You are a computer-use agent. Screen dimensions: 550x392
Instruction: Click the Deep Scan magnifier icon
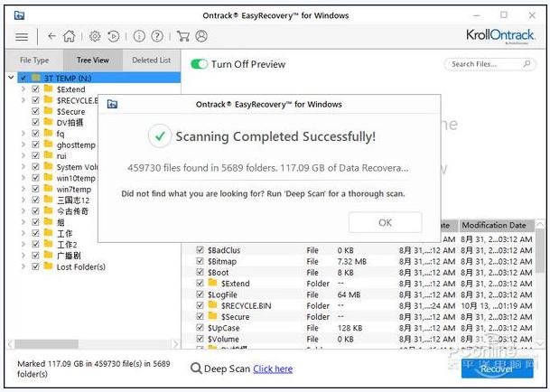pos(196,369)
